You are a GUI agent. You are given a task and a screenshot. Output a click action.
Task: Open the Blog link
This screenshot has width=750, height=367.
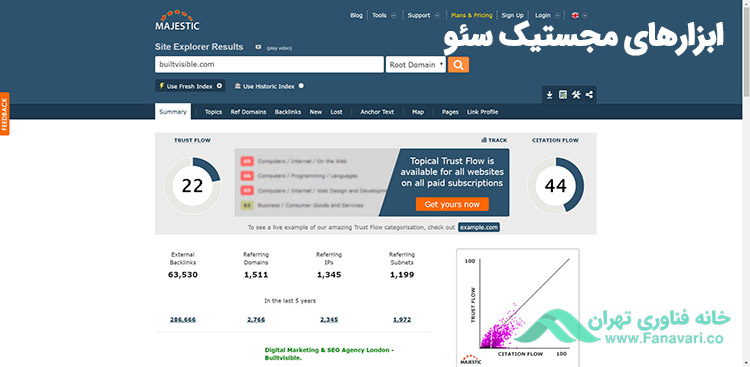click(x=356, y=15)
